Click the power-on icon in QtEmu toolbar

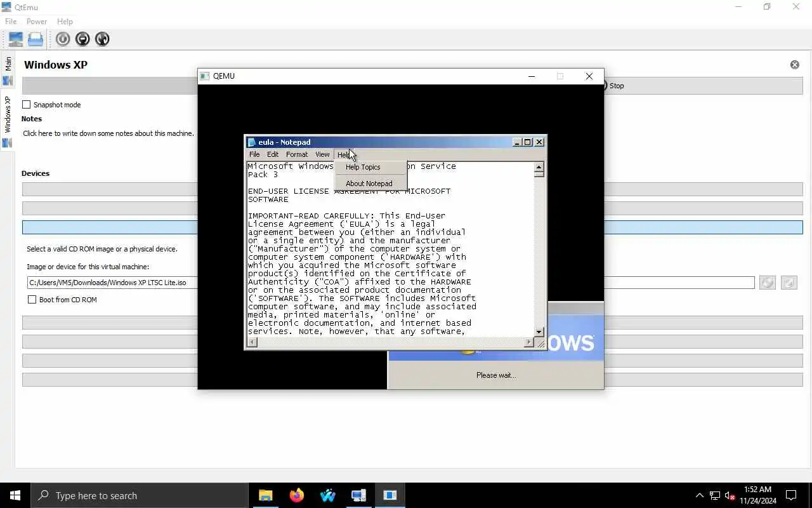63,39
